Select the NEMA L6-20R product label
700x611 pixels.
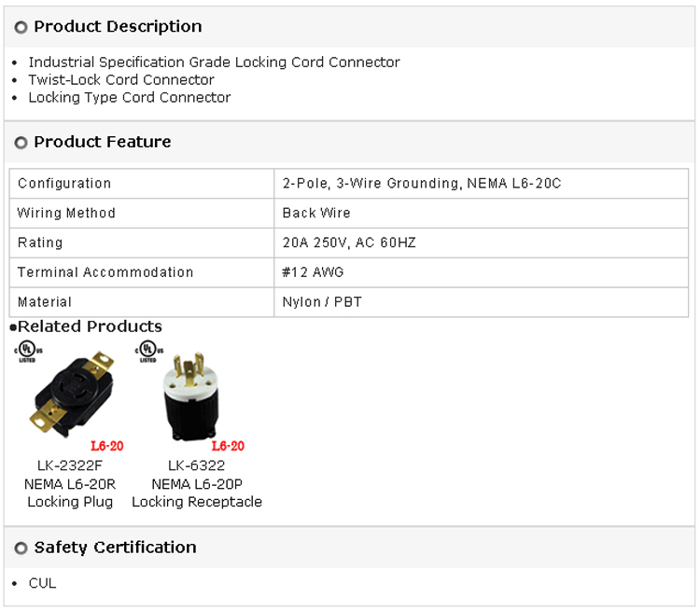point(68,483)
